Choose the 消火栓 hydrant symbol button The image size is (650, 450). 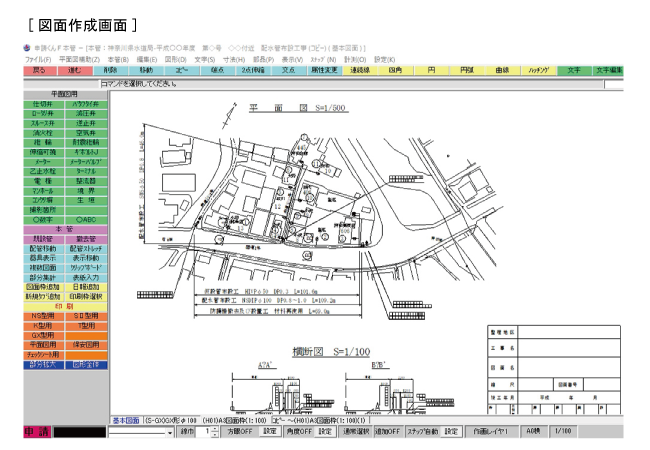tap(43, 132)
